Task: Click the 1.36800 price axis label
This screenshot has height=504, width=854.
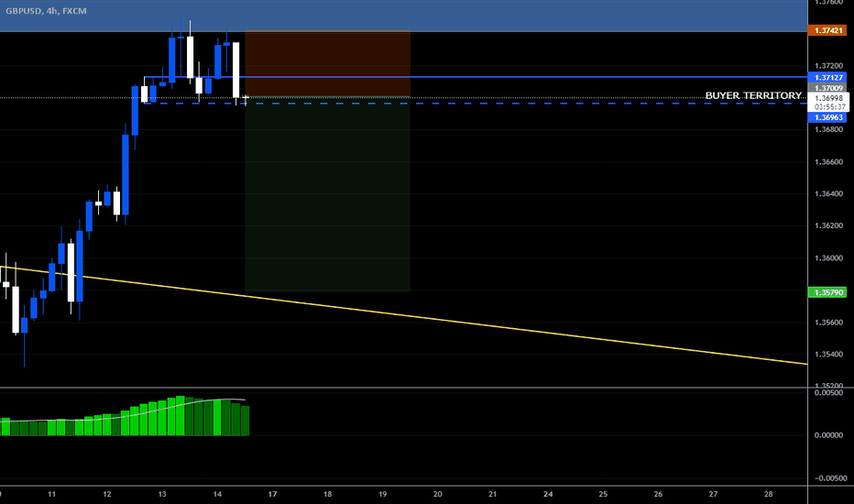Action: (x=828, y=130)
